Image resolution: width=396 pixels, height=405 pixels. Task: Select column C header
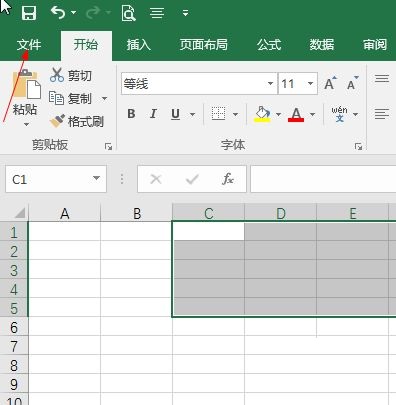[x=209, y=213]
